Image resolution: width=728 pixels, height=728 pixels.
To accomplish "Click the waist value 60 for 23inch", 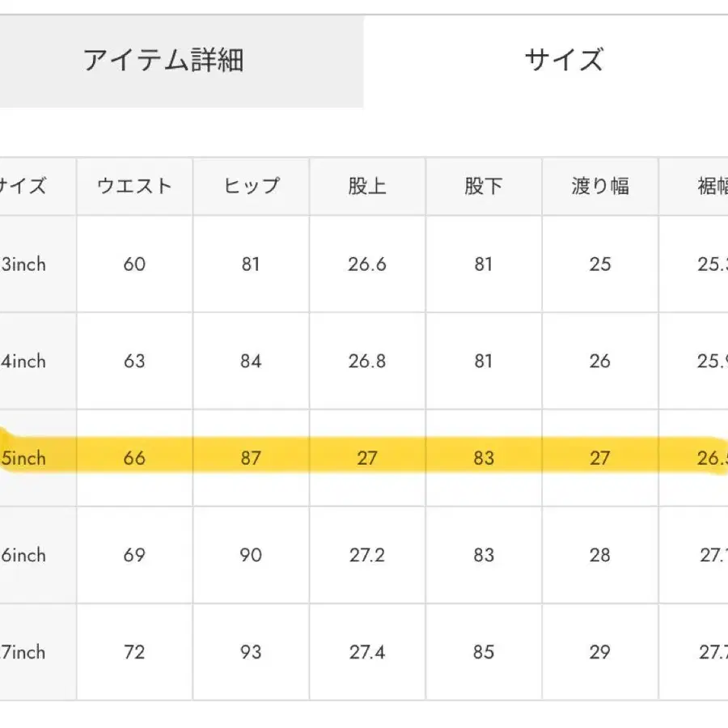I will (x=134, y=265).
